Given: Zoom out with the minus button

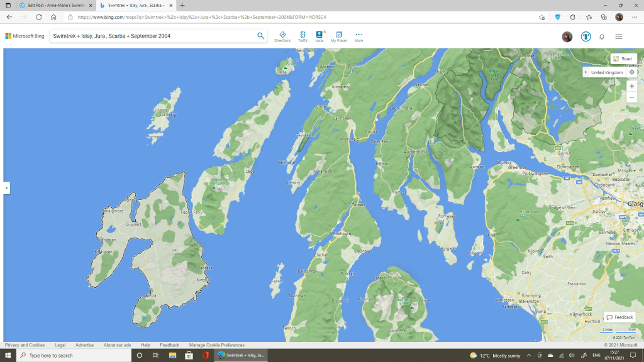Looking at the screenshot, I should [x=631, y=97].
